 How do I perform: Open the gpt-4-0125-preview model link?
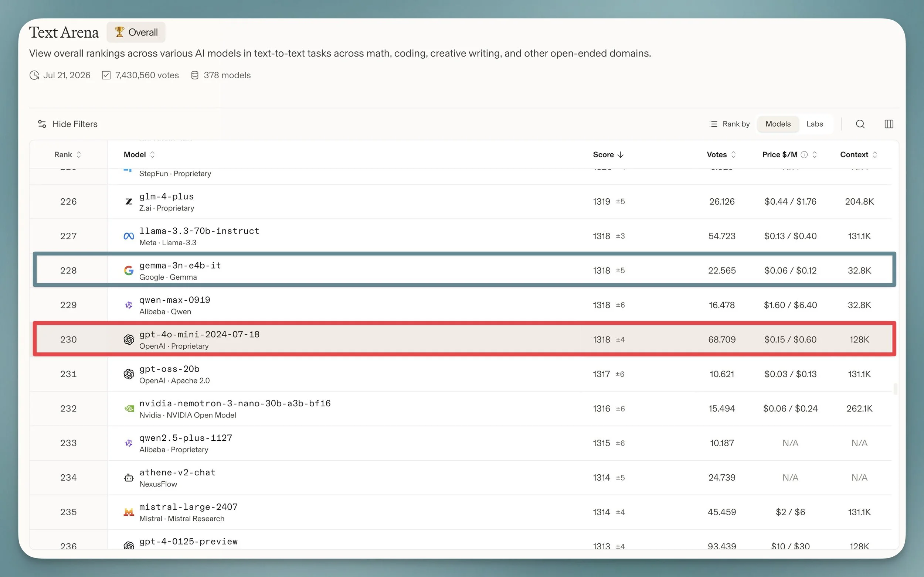188,542
